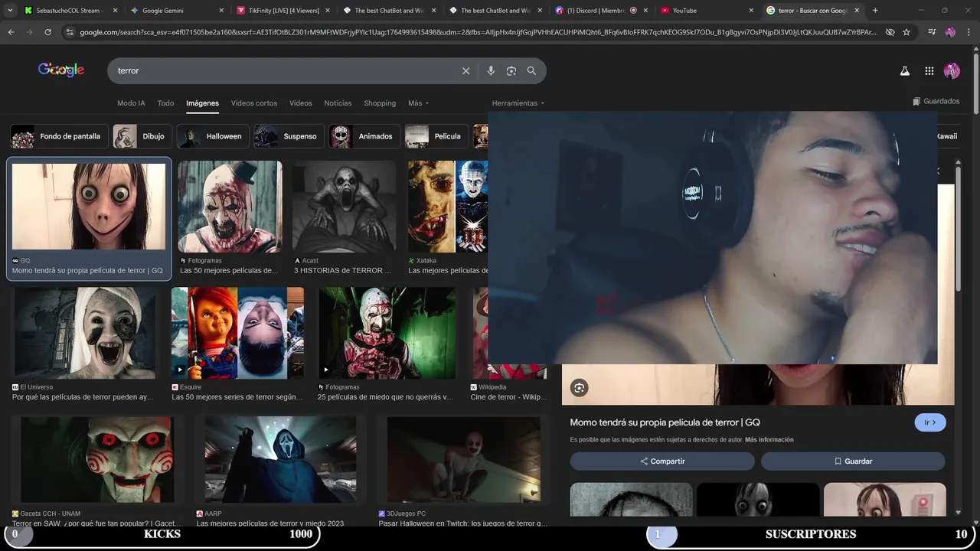Screen dimensions: 980x551
Task: Open Fotogramas 25 películas de miedo thumbnail
Action: point(387,333)
